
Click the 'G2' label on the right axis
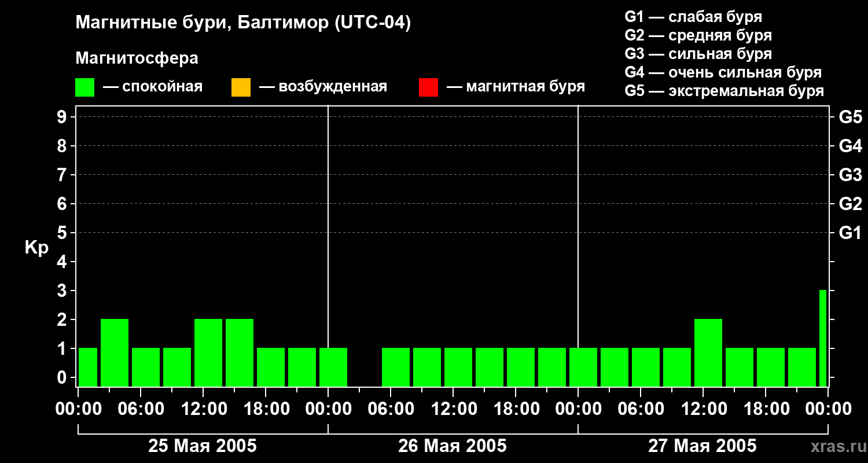850,204
